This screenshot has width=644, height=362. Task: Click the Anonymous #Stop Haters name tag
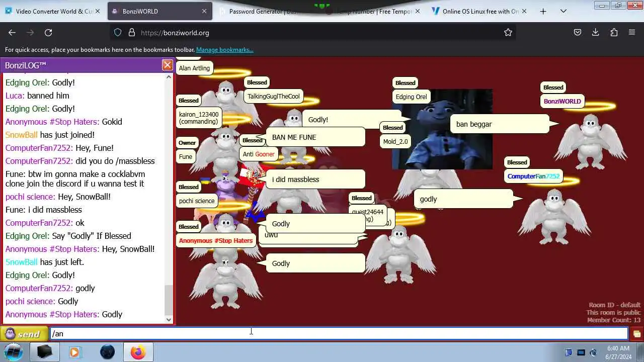(216, 240)
